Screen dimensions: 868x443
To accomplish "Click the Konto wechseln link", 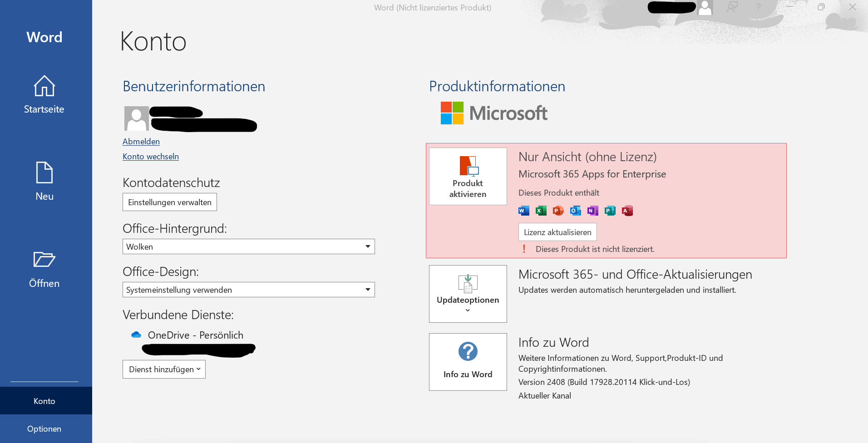I will (151, 157).
